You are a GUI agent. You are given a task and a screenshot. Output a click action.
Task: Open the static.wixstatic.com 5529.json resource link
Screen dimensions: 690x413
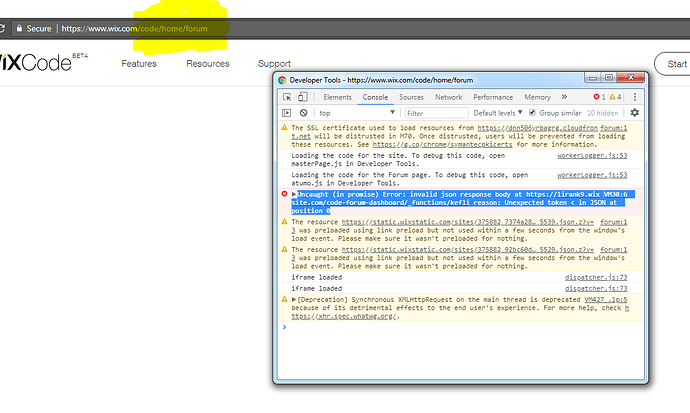(467, 250)
